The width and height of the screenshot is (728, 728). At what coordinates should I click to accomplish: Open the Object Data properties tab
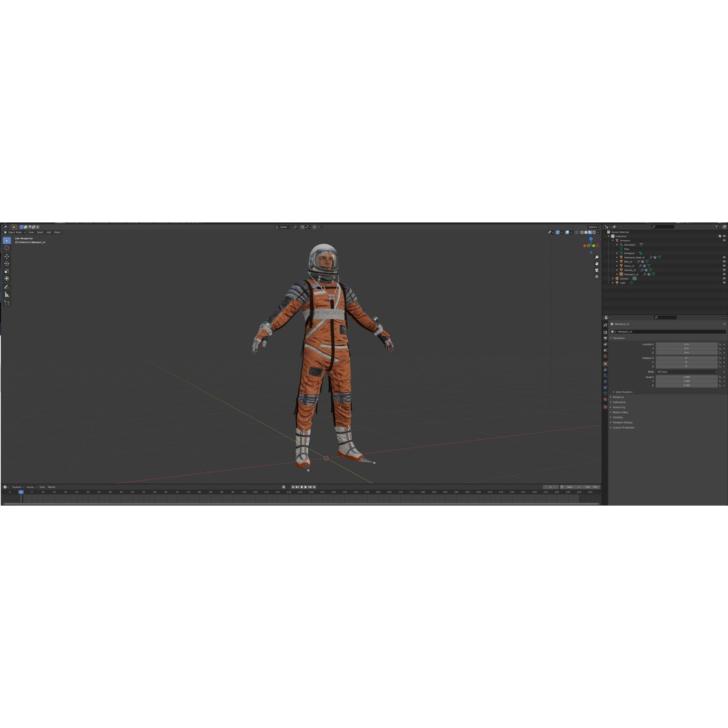(x=605, y=393)
